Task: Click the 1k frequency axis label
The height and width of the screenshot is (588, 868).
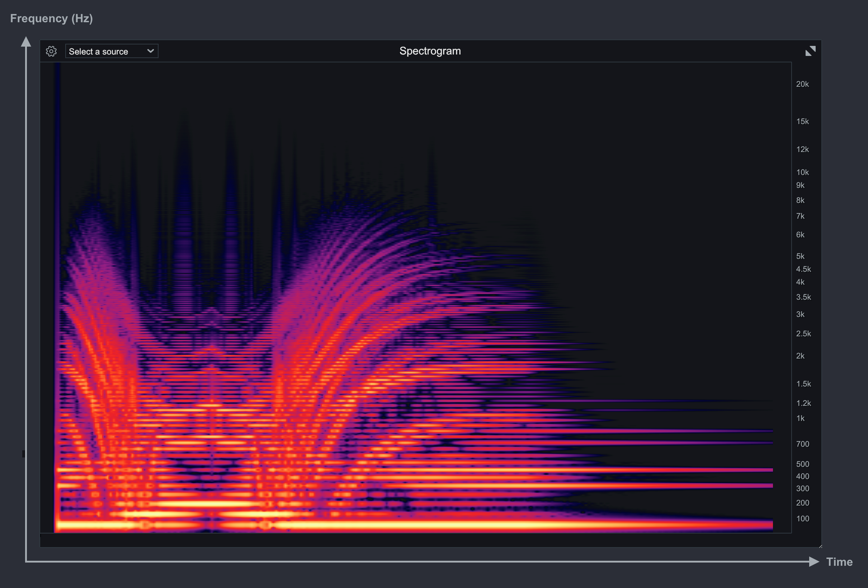Action: (800, 418)
